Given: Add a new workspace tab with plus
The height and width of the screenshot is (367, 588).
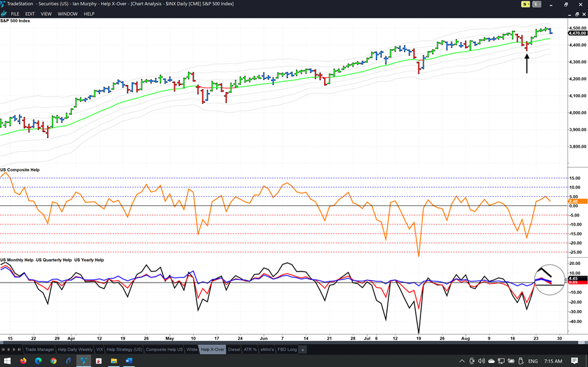Looking at the screenshot, I should point(303,350).
